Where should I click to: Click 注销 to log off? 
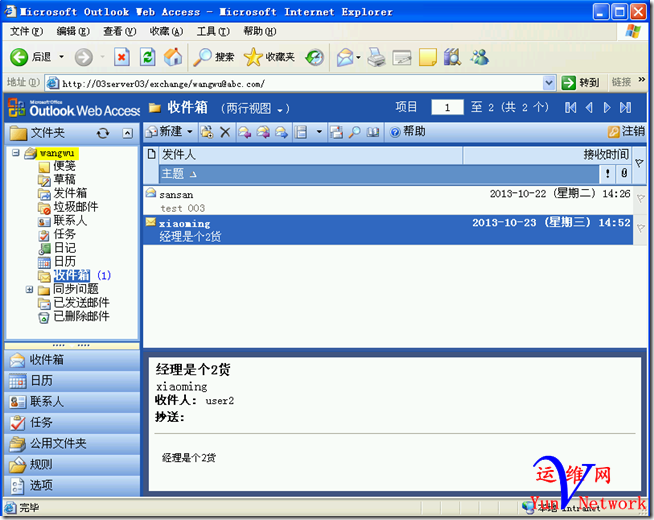(x=626, y=132)
